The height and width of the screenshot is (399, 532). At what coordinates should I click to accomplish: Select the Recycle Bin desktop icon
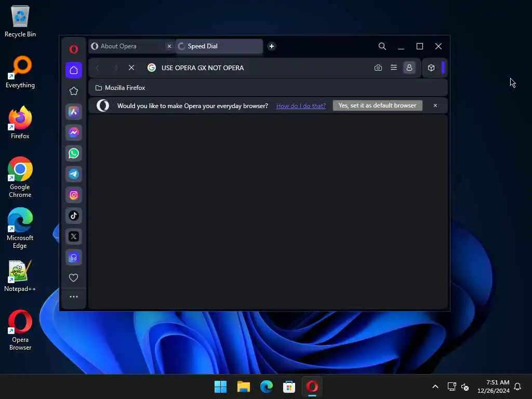(20, 22)
